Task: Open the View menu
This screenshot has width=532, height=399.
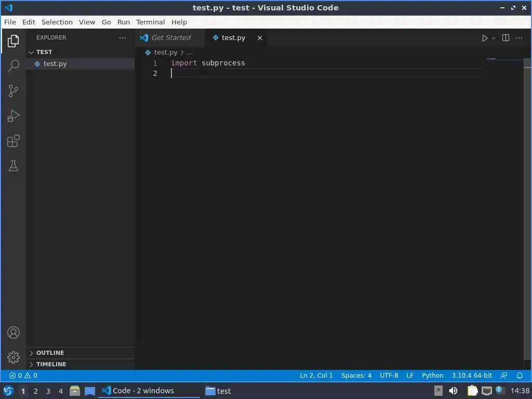Action: (x=87, y=22)
